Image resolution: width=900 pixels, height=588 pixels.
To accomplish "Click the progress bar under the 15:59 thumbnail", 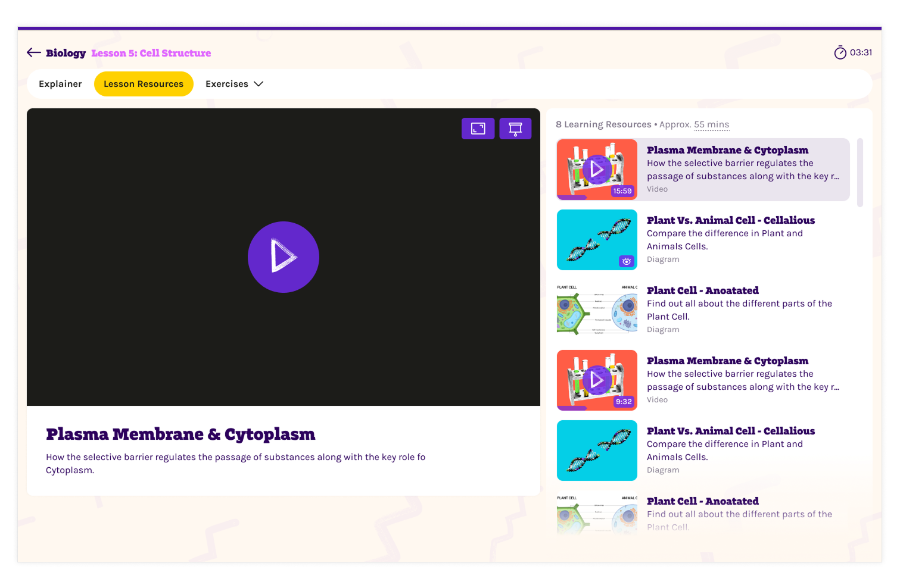I will (572, 198).
